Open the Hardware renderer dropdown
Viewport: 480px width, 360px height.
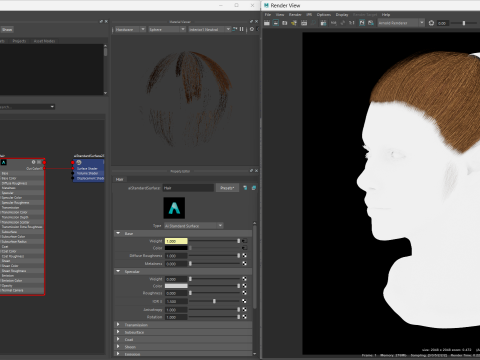click(x=129, y=29)
